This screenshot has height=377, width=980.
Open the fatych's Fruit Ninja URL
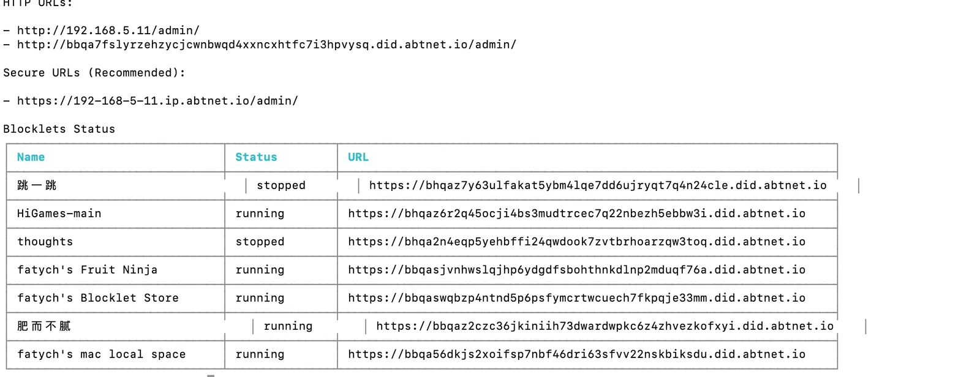click(x=576, y=270)
